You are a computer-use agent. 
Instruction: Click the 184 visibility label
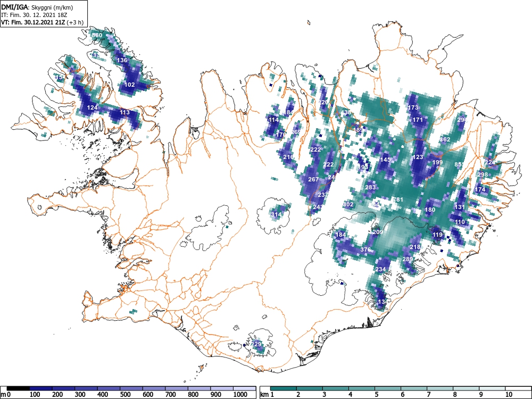pyautogui.click(x=340, y=235)
